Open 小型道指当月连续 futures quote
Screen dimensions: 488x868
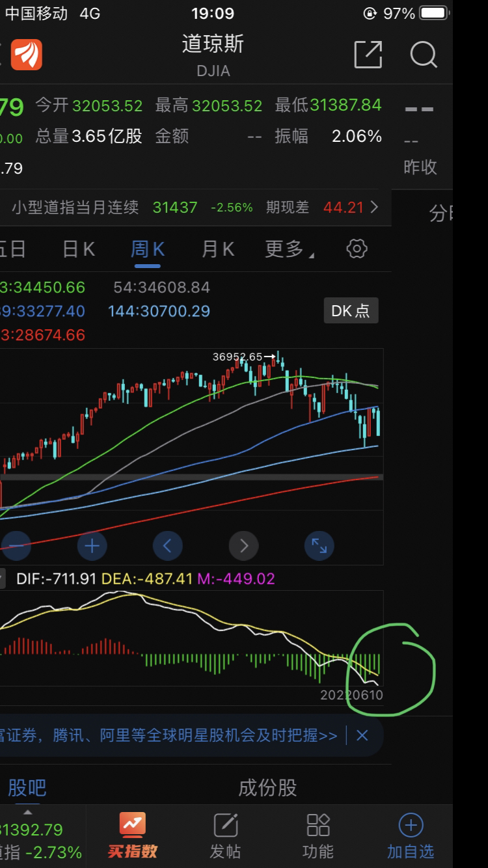point(75,208)
